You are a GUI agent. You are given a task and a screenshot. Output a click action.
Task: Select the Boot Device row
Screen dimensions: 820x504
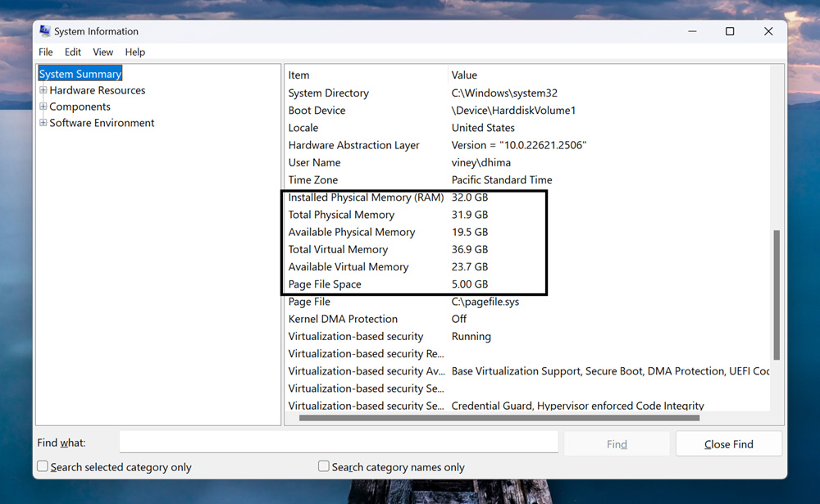[527, 111]
